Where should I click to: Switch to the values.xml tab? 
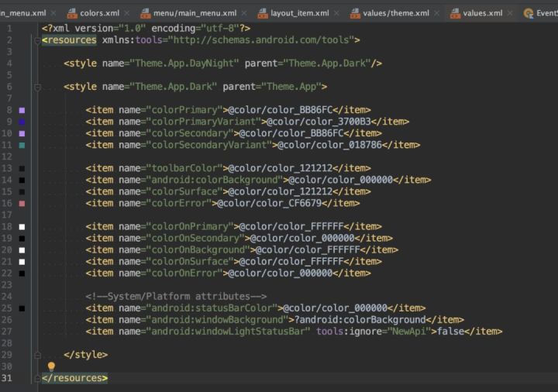[x=482, y=13]
